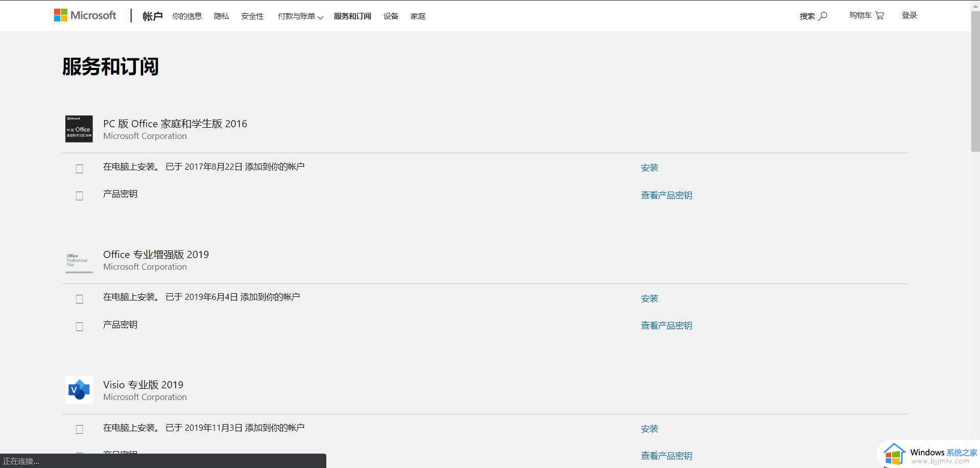This screenshot has width=980, height=468.
Task: Click 安装 for Office 专业增强版 2019
Action: pos(650,298)
